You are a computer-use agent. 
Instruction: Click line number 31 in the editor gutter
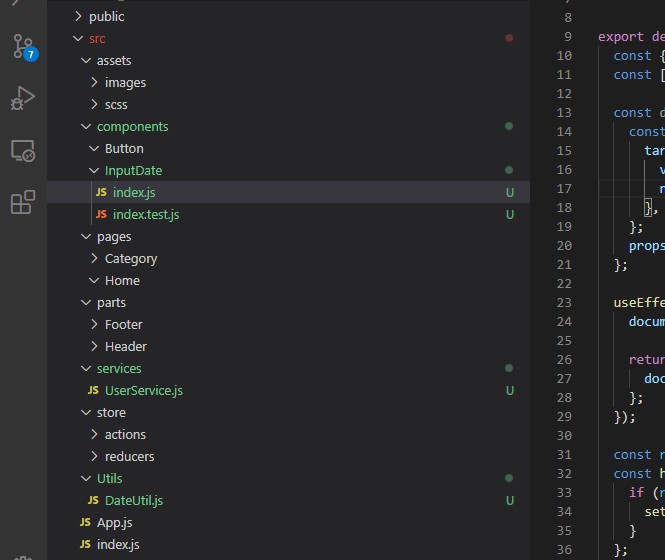(x=564, y=454)
